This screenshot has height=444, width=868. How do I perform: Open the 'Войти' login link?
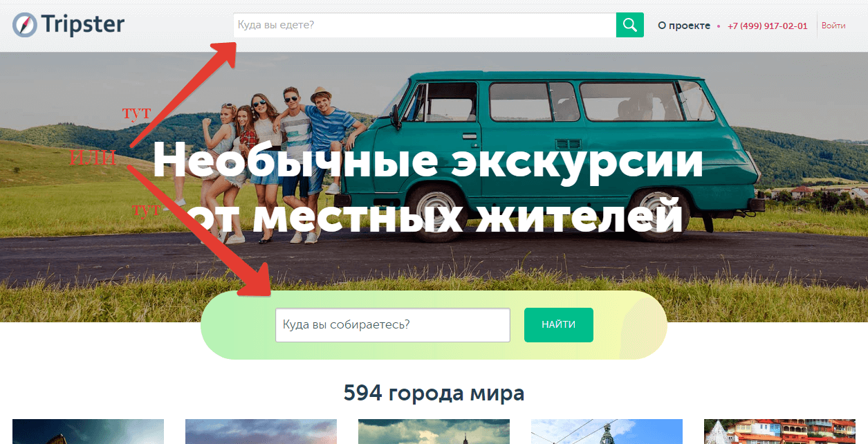pyautogui.click(x=833, y=26)
